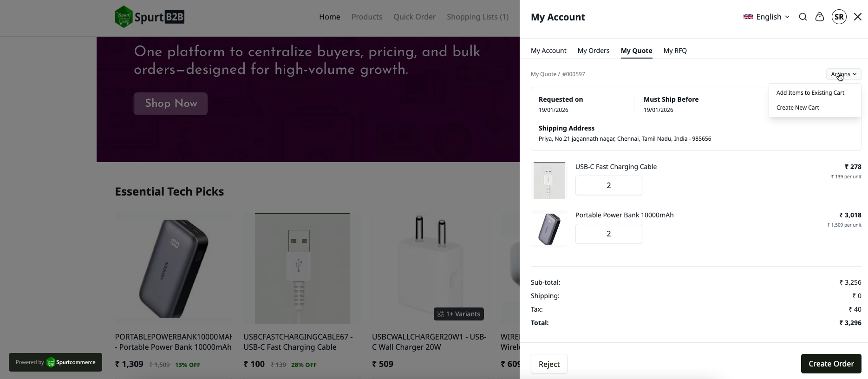The height and width of the screenshot is (379, 868).
Task: Click the Spurt B2B logo
Action: click(x=150, y=16)
